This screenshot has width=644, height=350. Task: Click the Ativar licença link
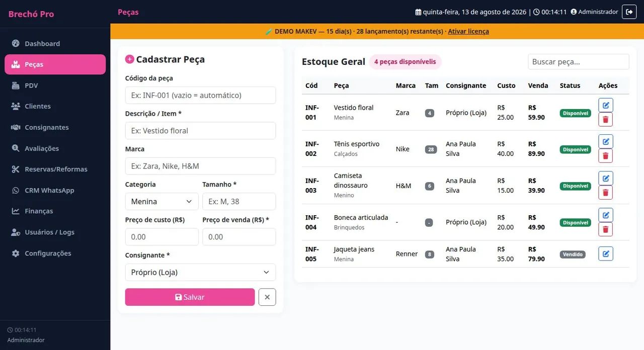tap(468, 31)
